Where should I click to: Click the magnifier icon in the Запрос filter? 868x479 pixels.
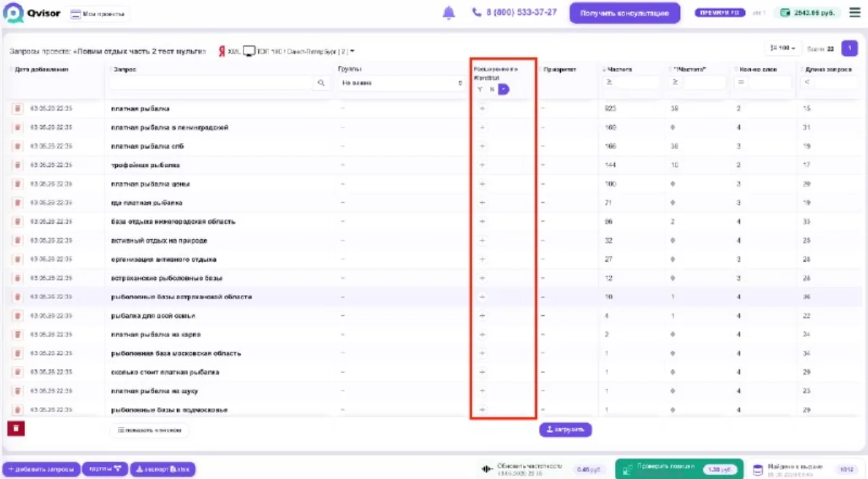[321, 83]
